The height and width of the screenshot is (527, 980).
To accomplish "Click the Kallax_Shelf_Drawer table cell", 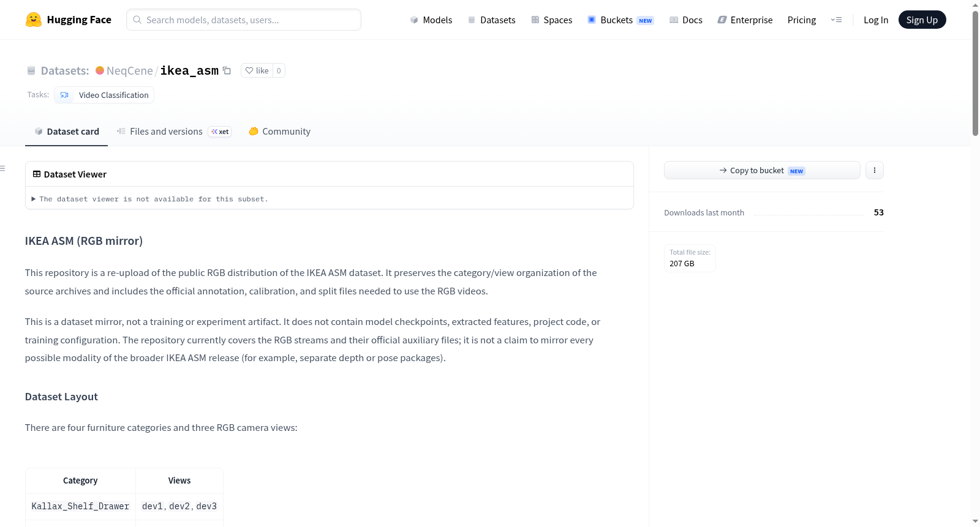I will click(x=80, y=506).
